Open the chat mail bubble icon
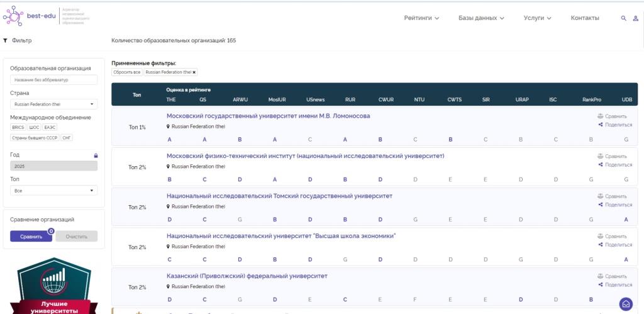 click(x=626, y=304)
